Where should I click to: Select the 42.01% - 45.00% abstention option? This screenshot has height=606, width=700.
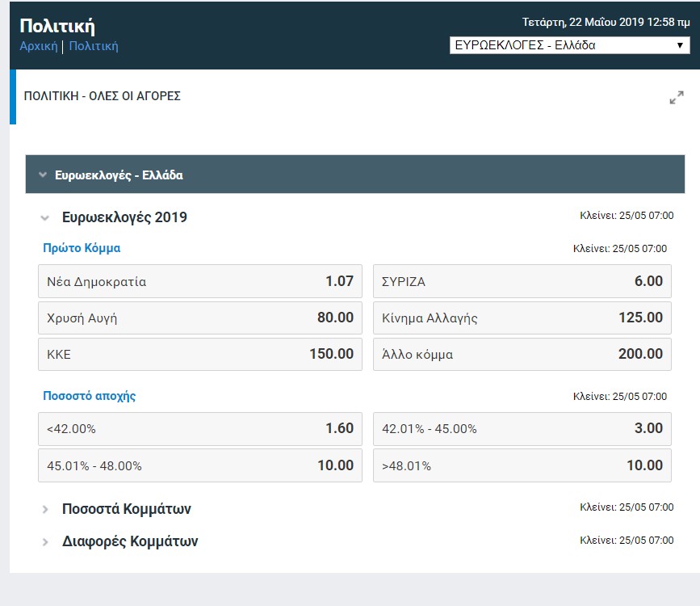pos(522,428)
